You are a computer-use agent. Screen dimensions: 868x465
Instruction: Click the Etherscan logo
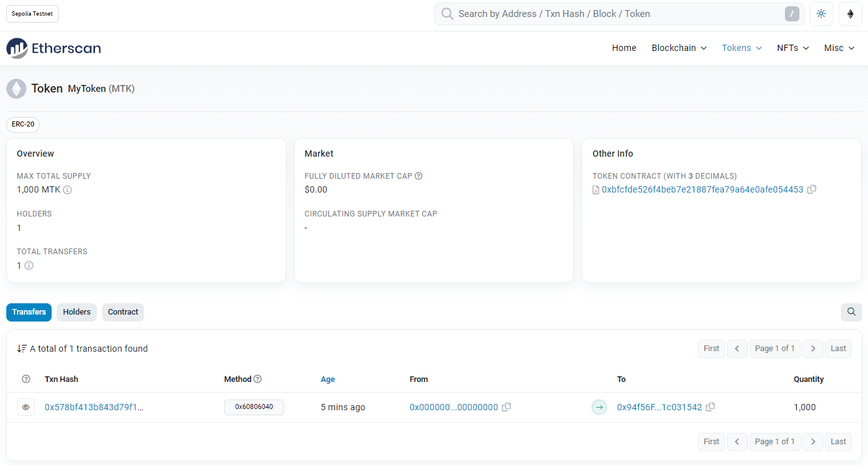pyautogui.click(x=54, y=48)
